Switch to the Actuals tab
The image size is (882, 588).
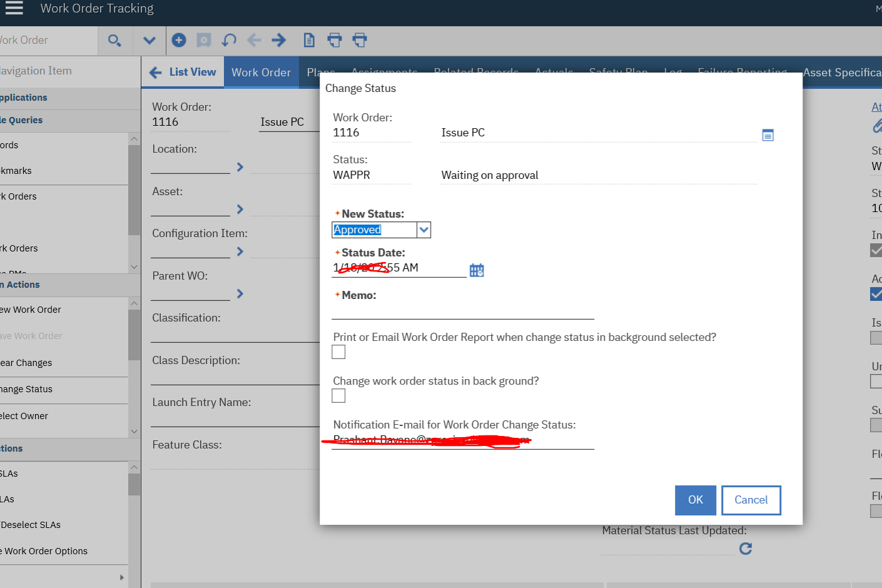pyautogui.click(x=554, y=72)
